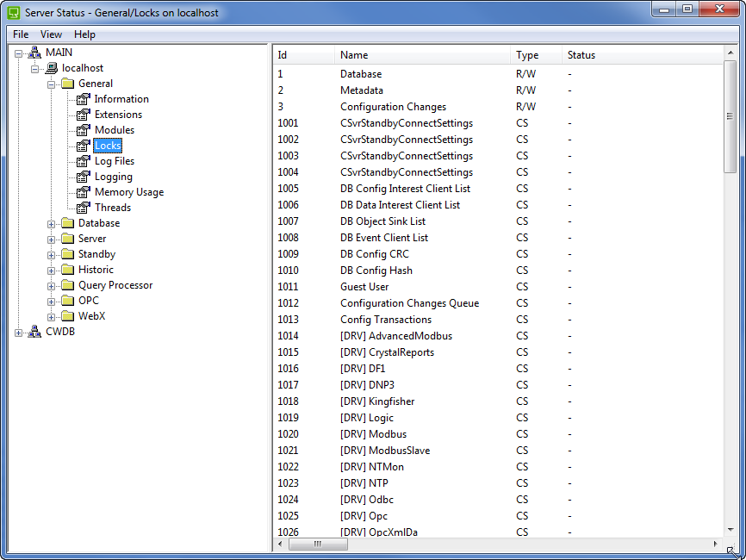This screenshot has height=560, width=746.
Task: Select the Database lock row name
Action: (361, 74)
